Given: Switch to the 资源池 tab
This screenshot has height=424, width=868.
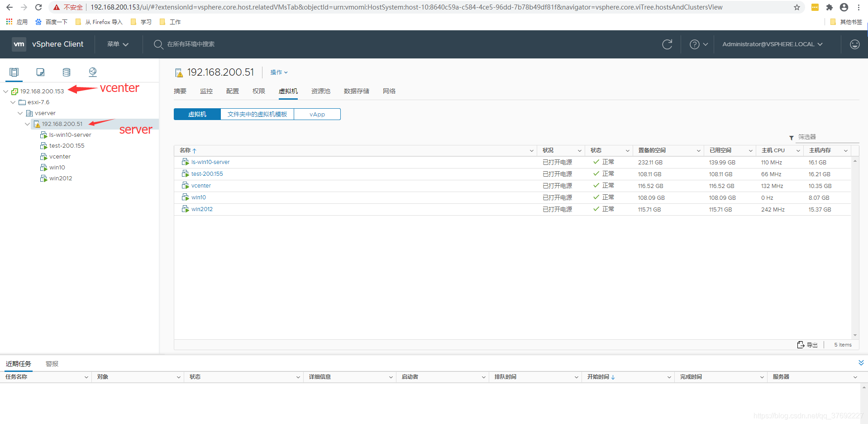Looking at the screenshot, I should pos(321,91).
